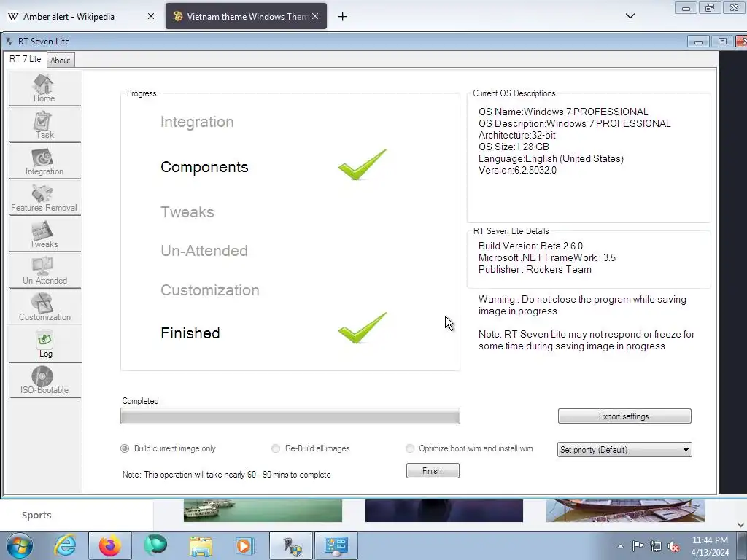Click the RT Seven Lite taskbar icon
Viewport: 747px width, 560px height.
[291, 545]
